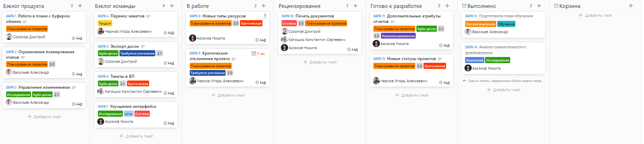Click archive icon beside Выполнено title

[464, 6]
